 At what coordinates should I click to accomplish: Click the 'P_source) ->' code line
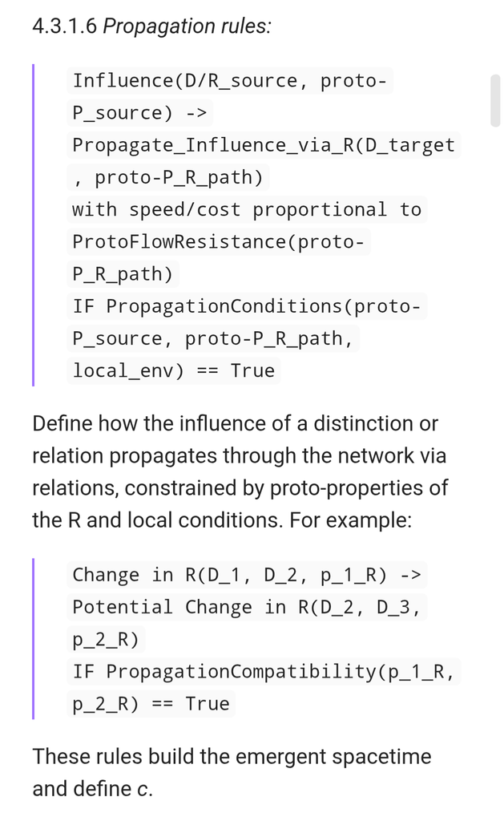[x=139, y=113]
